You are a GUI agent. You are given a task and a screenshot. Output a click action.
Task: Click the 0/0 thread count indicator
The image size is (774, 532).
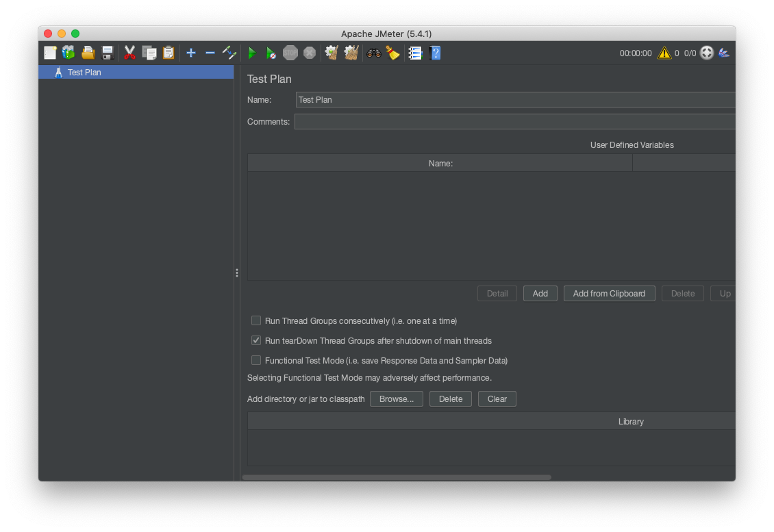[690, 53]
